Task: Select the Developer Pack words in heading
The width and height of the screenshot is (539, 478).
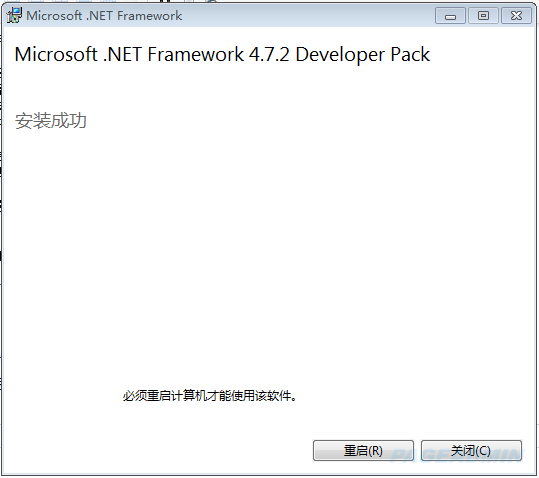Action: pos(363,55)
